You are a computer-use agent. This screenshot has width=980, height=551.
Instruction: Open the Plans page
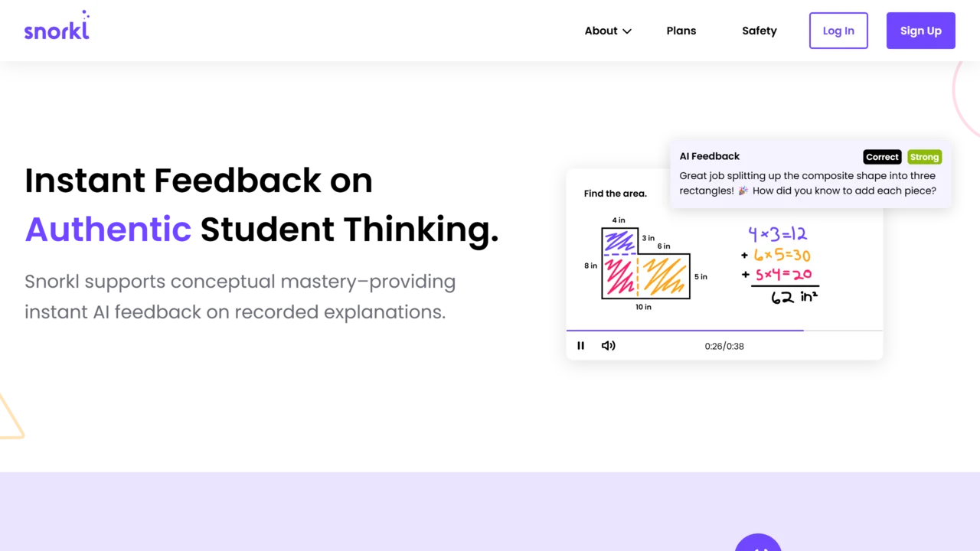point(681,31)
